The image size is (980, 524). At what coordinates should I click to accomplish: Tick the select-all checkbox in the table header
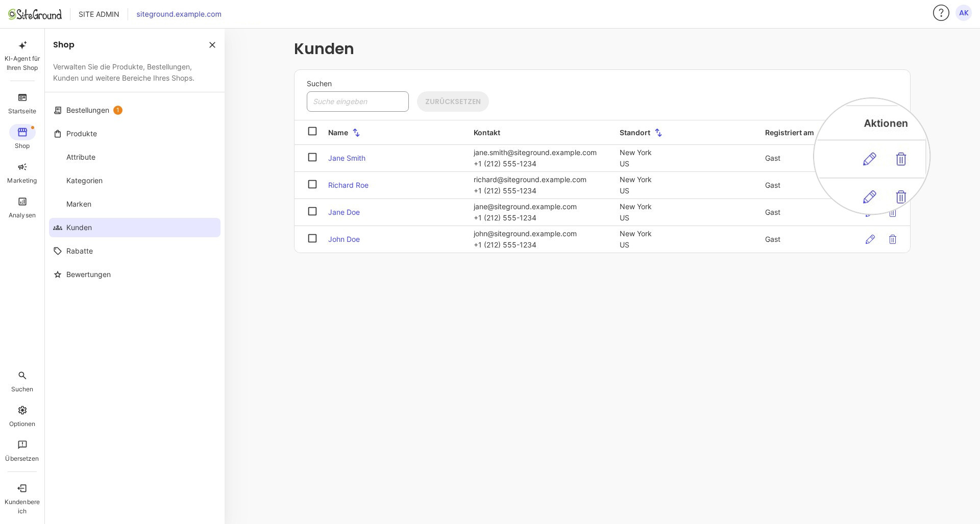pos(312,131)
